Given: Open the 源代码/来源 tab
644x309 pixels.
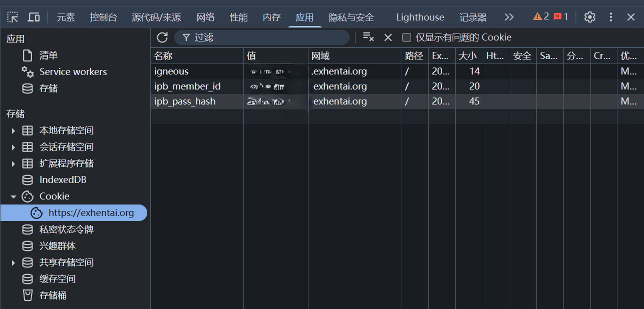Looking at the screenshot, I should coord(156,17).
